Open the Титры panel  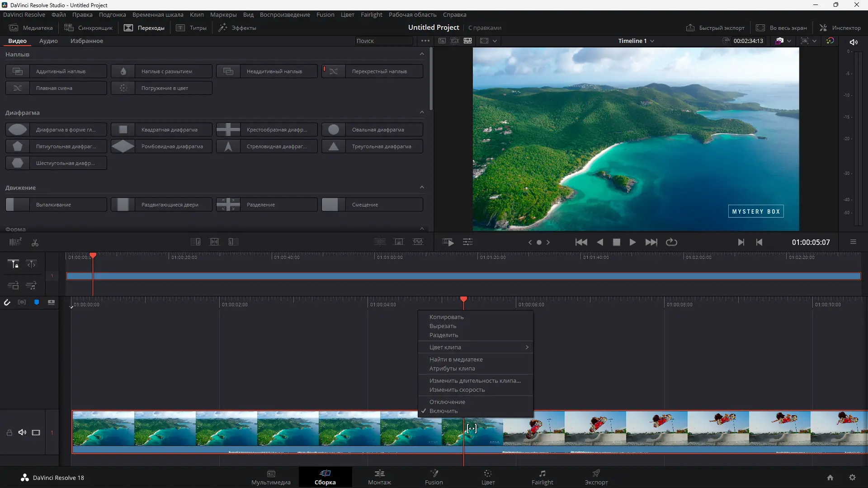coord(191,28)
